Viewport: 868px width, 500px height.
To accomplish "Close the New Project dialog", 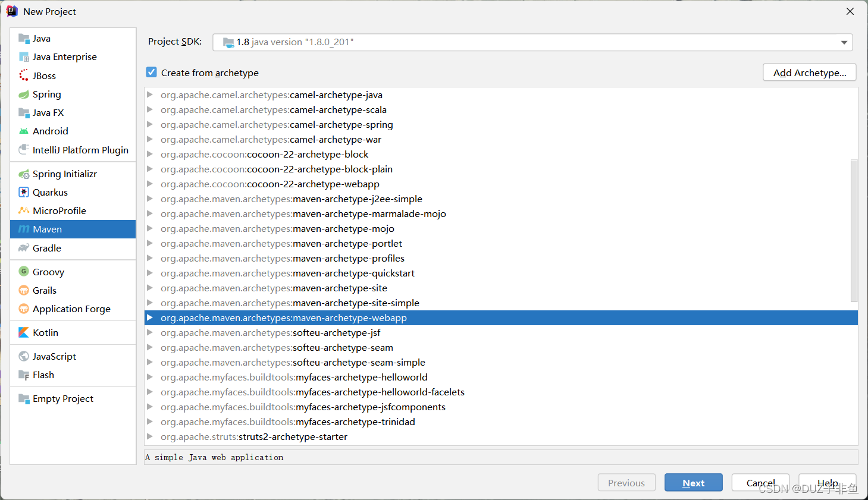I will 850,11.
